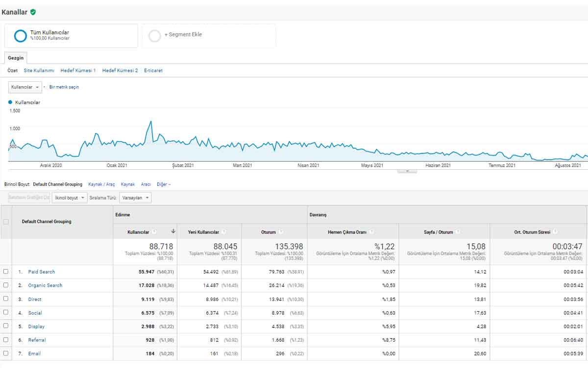Open the Kullanıcılar metric dropdown above chart
This screenshot has width=588, height=392.
click(25, 87)
